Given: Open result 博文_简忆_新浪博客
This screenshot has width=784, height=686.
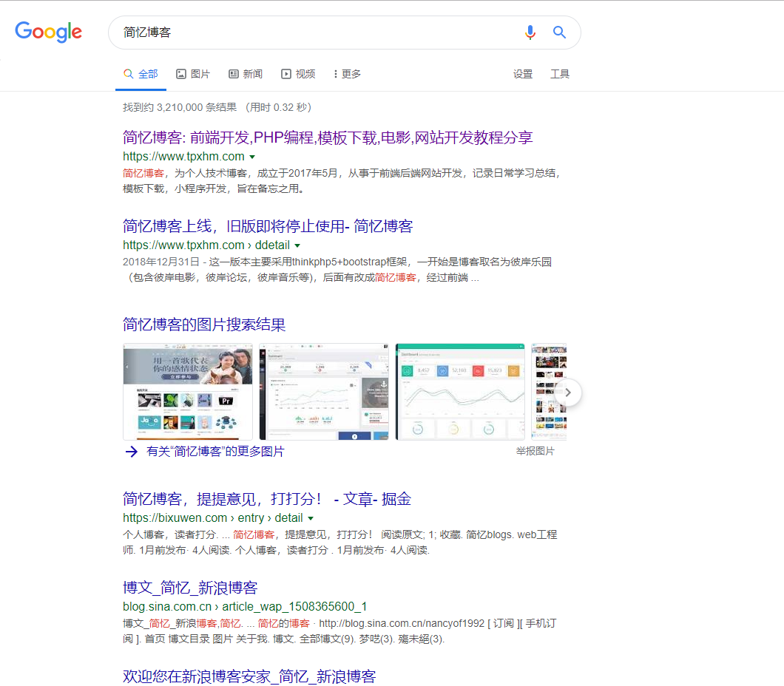Looking at the screenshot, I should [x=190, y=588].
